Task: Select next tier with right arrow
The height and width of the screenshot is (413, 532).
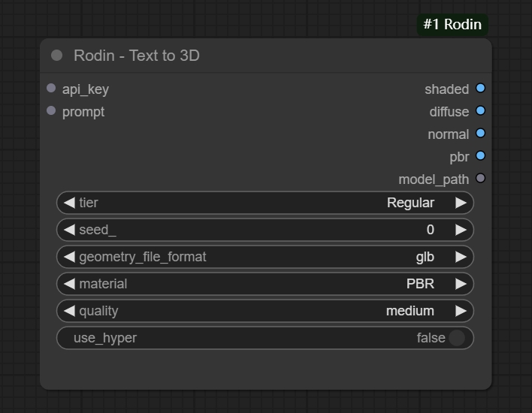Action: click(x=461, y=203)
